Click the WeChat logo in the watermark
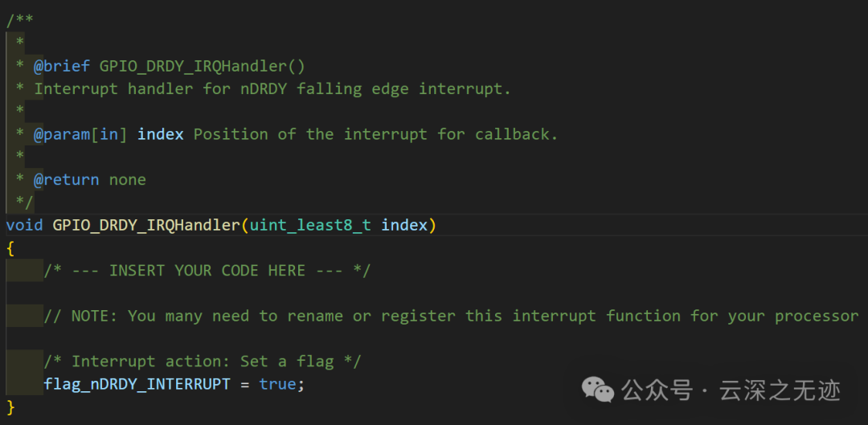Screen dimensions: 868x425 coord(598,390)
